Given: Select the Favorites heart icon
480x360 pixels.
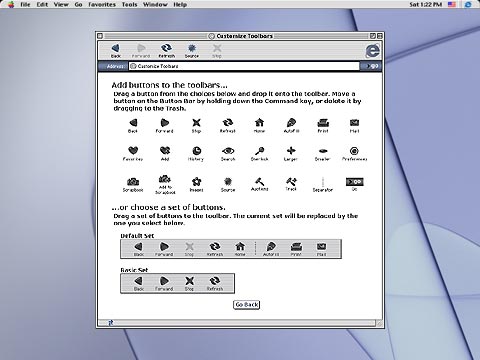Looking at the screenshot, I should [133, 154].
